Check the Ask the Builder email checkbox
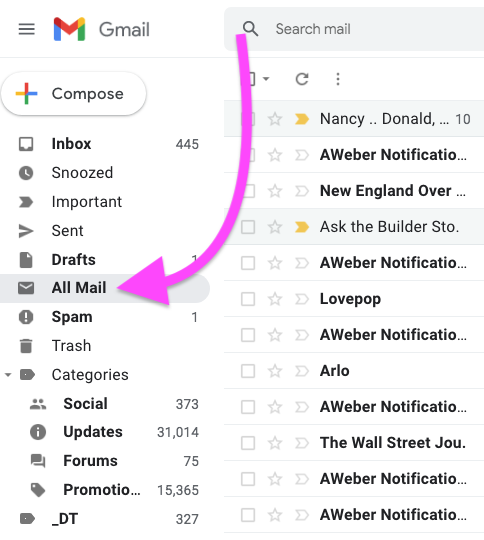 [248, 227]
